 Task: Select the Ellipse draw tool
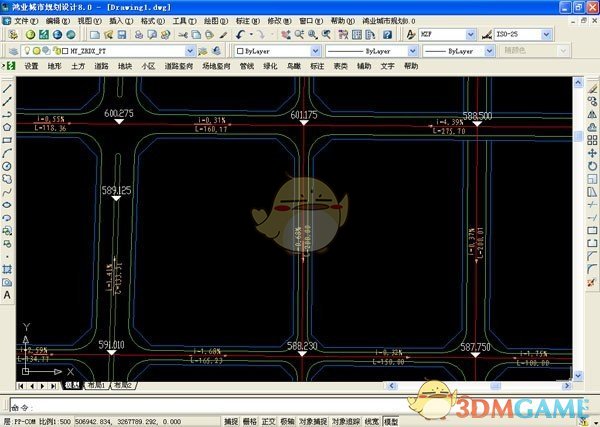tap(7, 205)
